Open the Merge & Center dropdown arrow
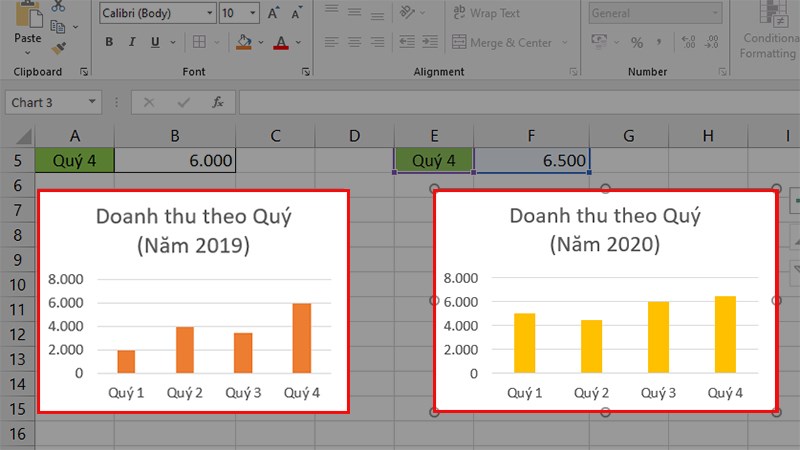 pyautogui.click(x=565, y=42)
